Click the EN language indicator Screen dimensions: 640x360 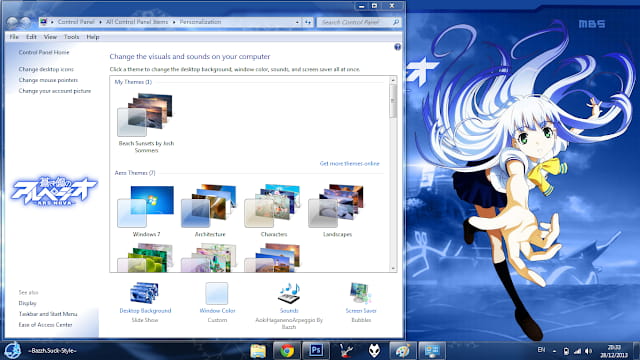point(541,350)
